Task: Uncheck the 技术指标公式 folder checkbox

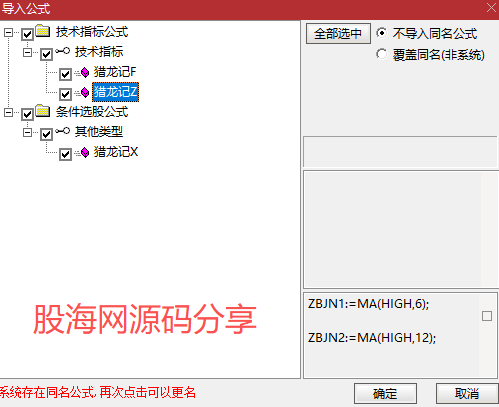Action: tap(27, 34)
